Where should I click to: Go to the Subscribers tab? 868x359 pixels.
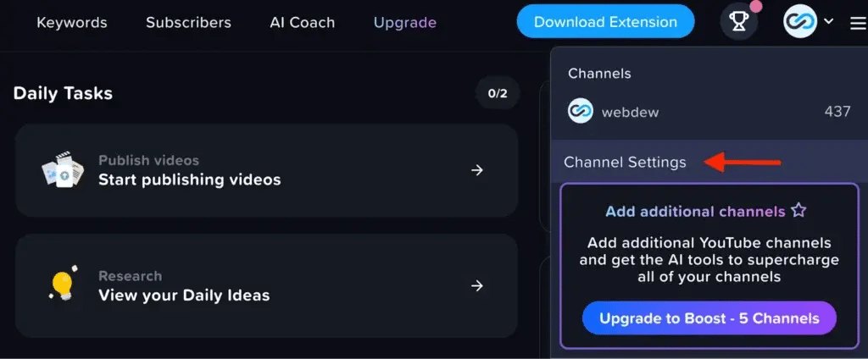pos(188,23)
